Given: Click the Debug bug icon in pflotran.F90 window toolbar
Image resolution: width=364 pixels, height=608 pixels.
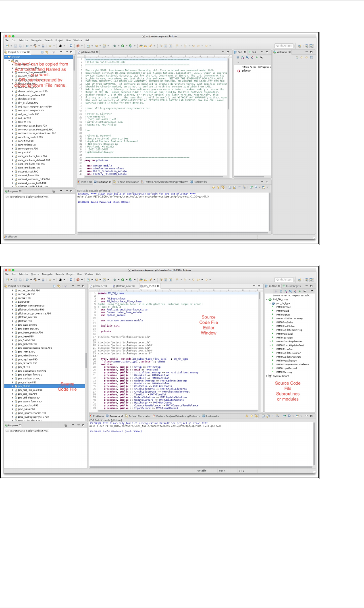Looking at the screenshot, I should (115, 46).
